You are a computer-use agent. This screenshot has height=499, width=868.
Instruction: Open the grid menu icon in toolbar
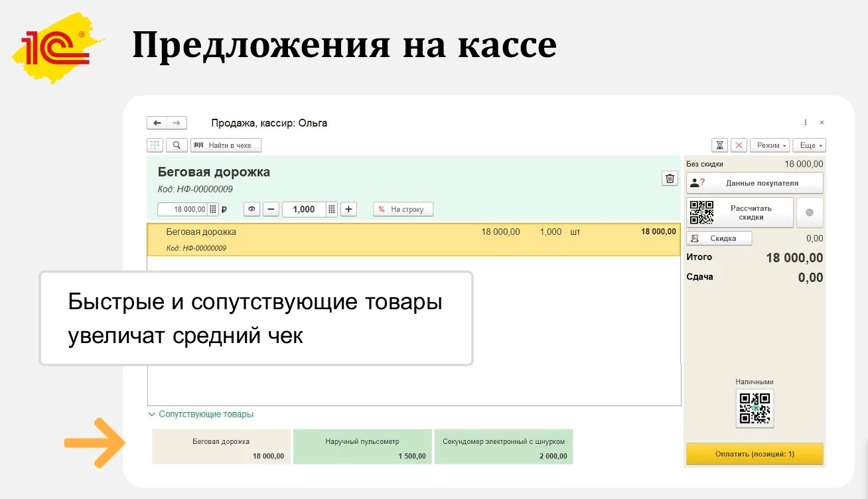pyautogui.click(x=155, y=145)
